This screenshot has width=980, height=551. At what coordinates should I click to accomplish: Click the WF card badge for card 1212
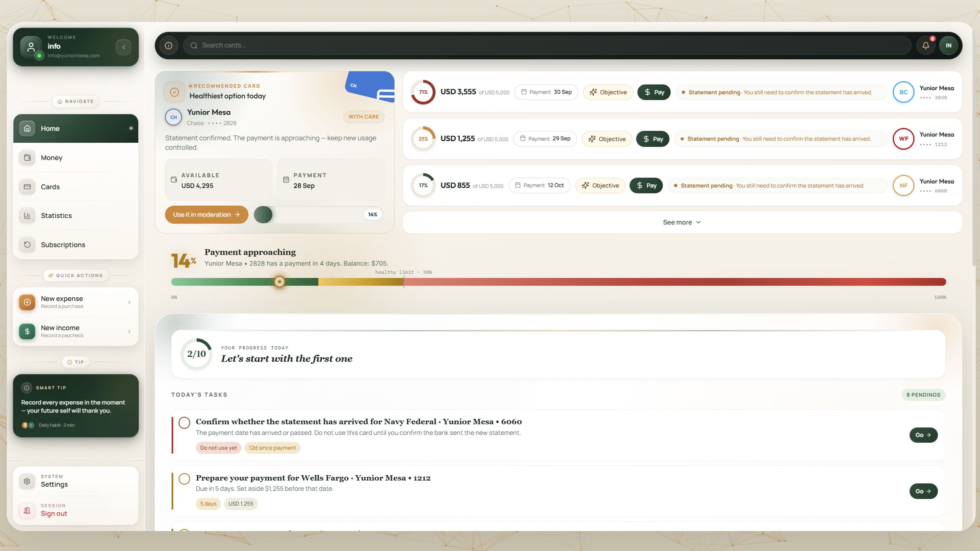903,139
